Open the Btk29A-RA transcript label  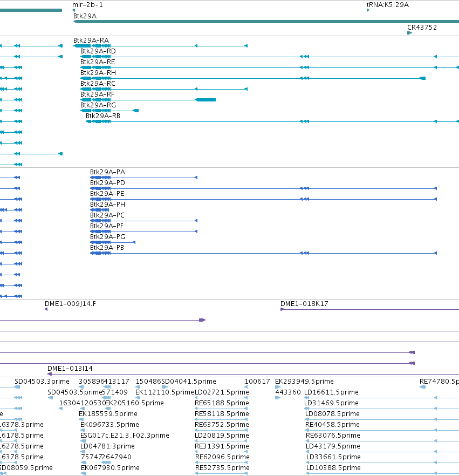(91, 40)
